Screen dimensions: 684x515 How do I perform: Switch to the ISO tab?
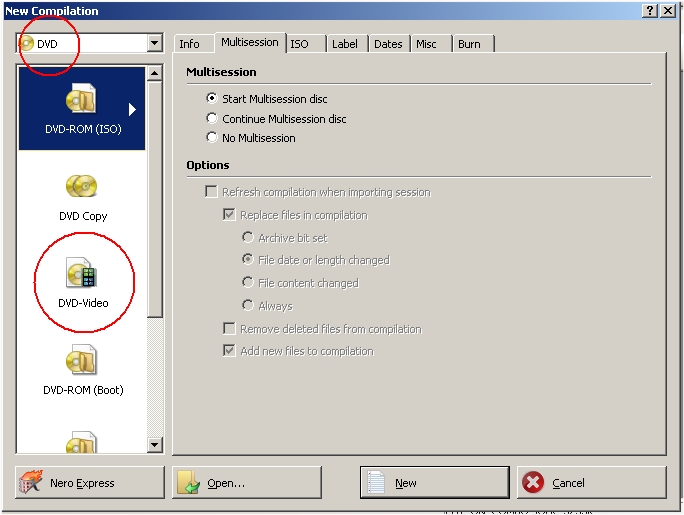306,44
